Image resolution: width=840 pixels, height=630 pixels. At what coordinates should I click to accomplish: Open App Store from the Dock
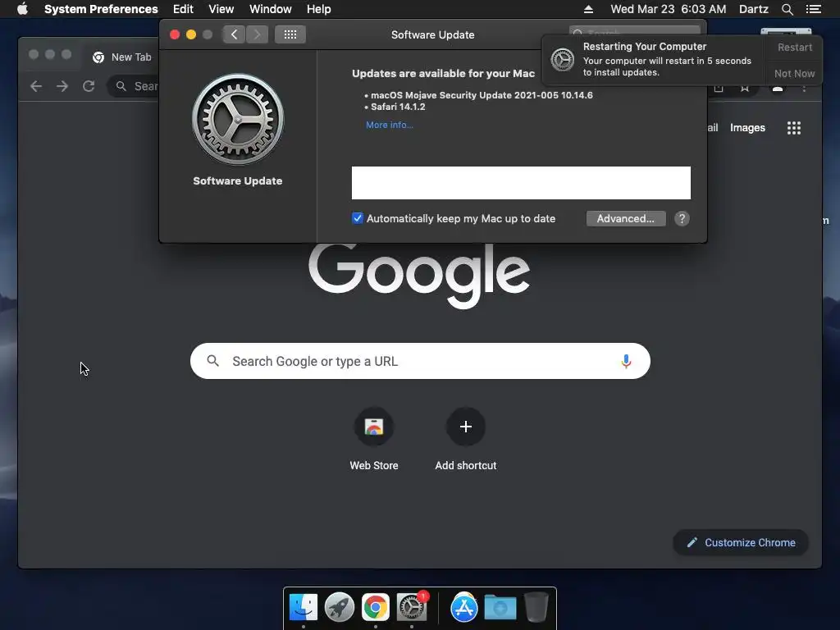[x=464, y=608]
